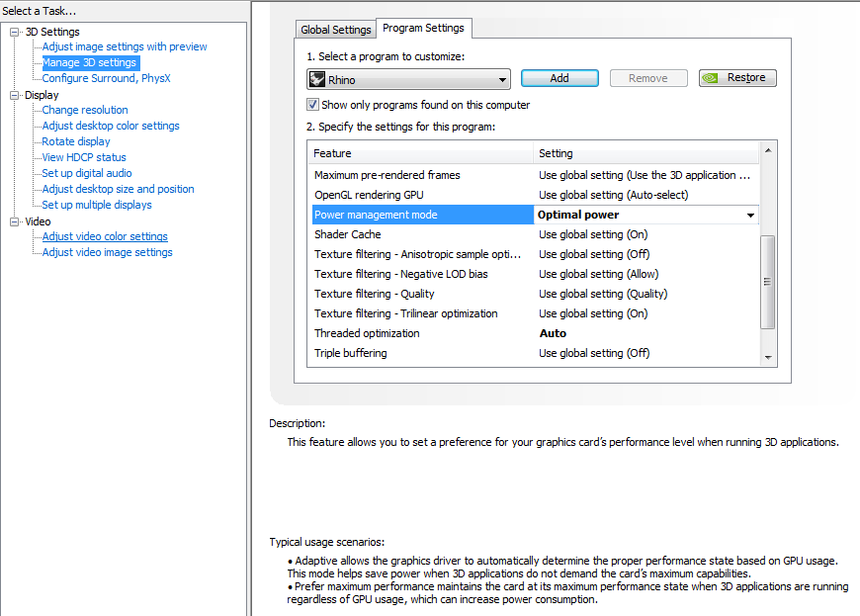Open Adjust image settings with preview
The image size is (860, 616).
(x=125, y=46)
